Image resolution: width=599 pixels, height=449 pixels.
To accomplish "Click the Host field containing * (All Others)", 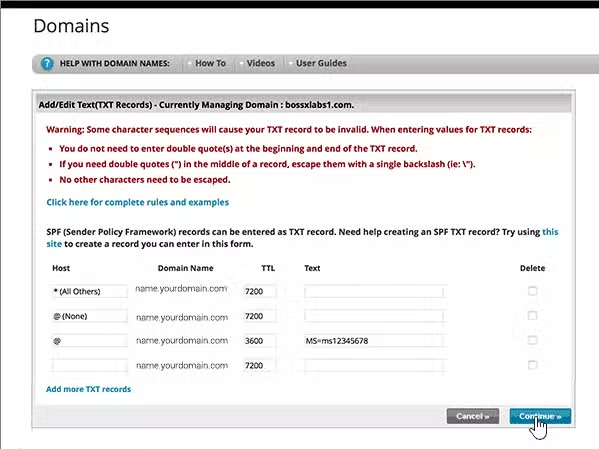I will point(89,292).
